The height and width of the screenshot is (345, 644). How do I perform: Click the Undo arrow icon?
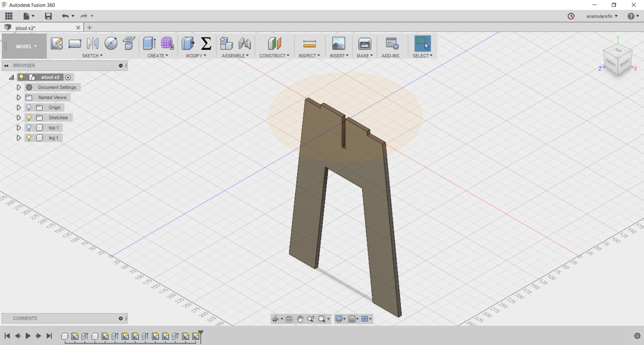click(x=65, y=16)
